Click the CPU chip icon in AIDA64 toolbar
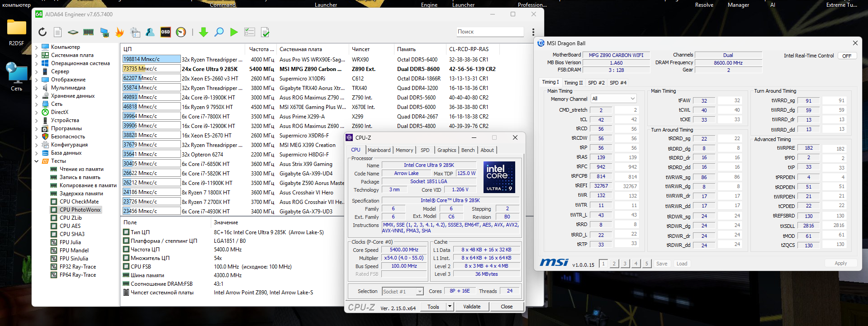Viewport: 868px width, 326px height. coord(73,32)
